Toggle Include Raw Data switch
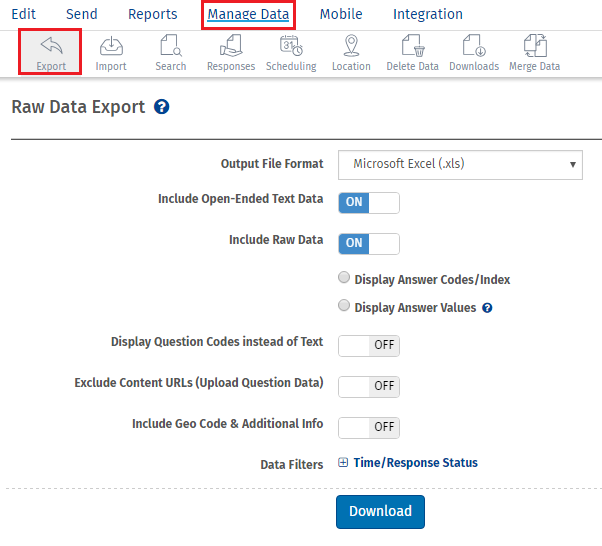 coord(369,244)
